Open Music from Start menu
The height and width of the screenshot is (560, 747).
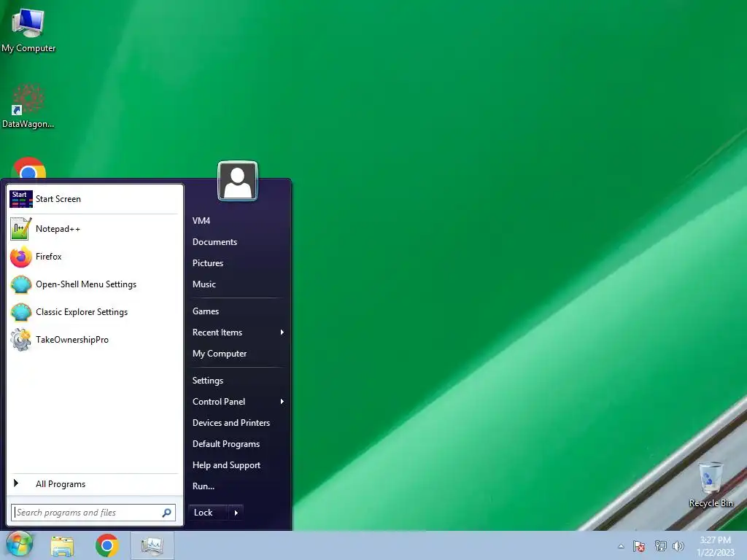[204, 284]
